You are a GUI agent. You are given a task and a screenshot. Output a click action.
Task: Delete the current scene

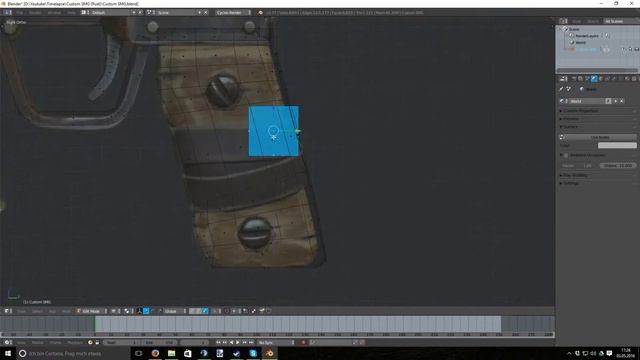point(206,13)
